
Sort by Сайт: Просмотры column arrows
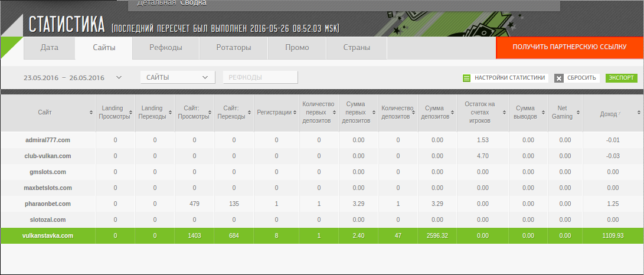click(x=210, y=113)
